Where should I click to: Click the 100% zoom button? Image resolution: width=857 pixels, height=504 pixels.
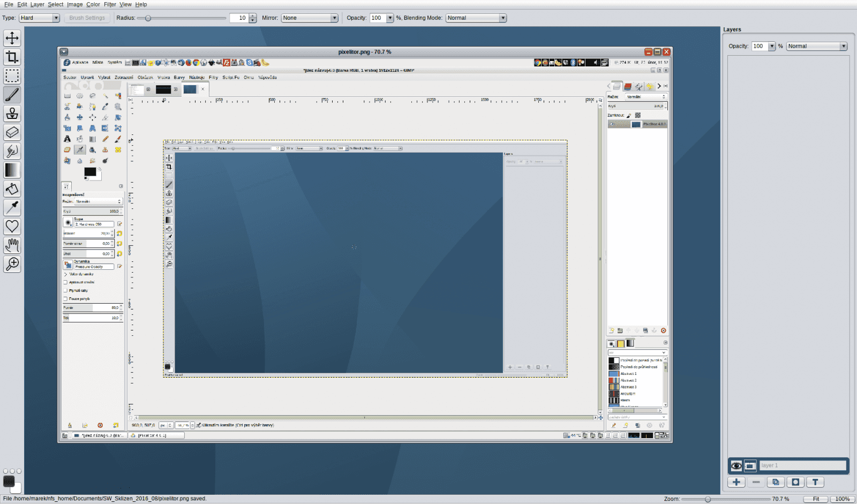click(x=843, y=499)
